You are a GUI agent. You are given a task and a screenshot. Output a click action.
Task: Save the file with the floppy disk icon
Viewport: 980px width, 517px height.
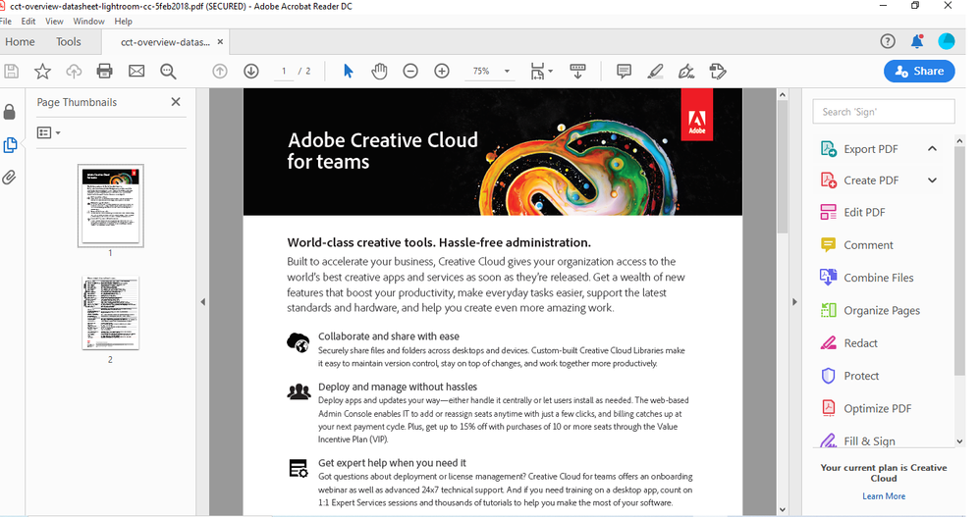point(11,72)
